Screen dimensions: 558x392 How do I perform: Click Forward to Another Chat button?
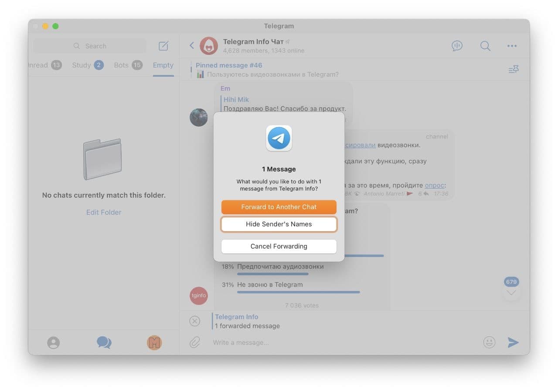(279, 207)
